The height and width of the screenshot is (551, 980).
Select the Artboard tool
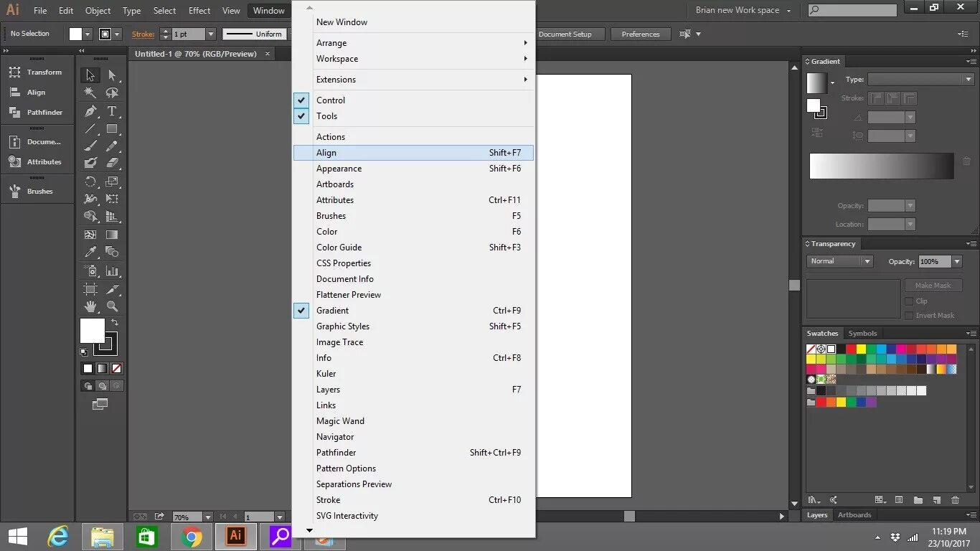[x=90, y=289]
